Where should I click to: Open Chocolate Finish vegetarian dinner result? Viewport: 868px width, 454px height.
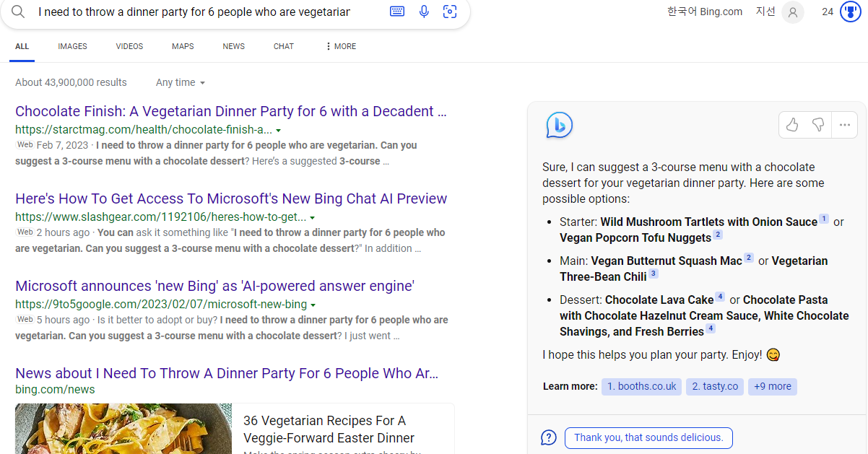(x=231, y=111)
